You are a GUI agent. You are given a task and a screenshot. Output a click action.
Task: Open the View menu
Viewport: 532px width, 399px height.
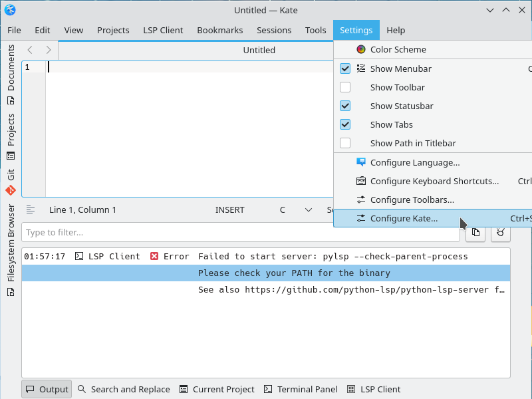(74, 30)
